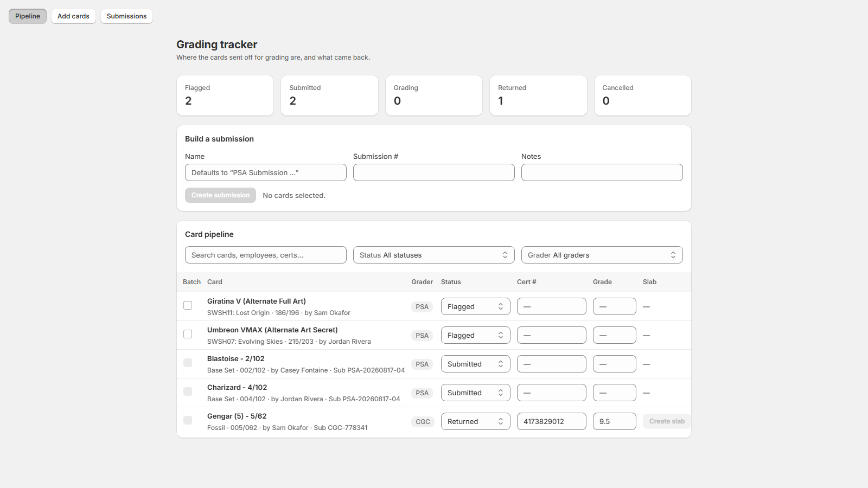Click the PSA badge in Blastoise row
Viewport: 868px width, 488px height.
click(x=422, y=364)
